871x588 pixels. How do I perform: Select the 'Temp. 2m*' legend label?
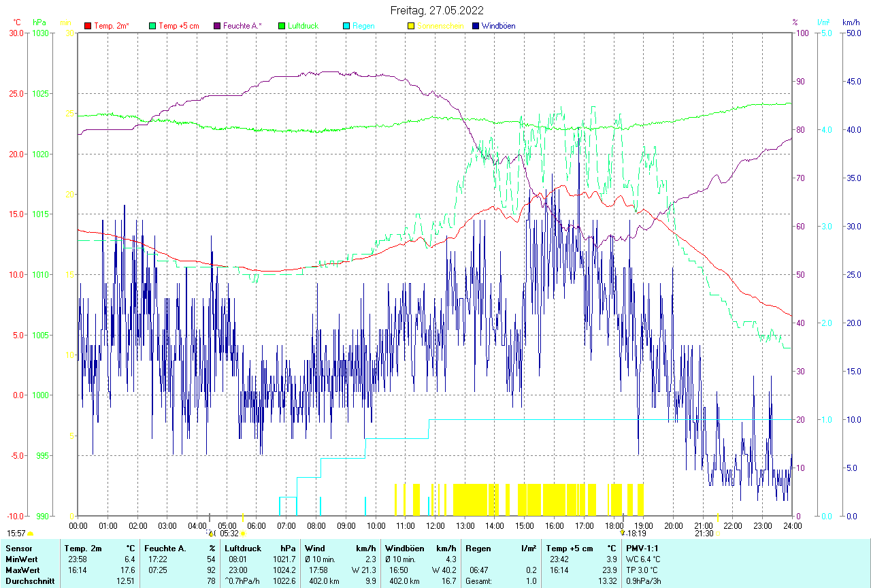tap(112, 26)
